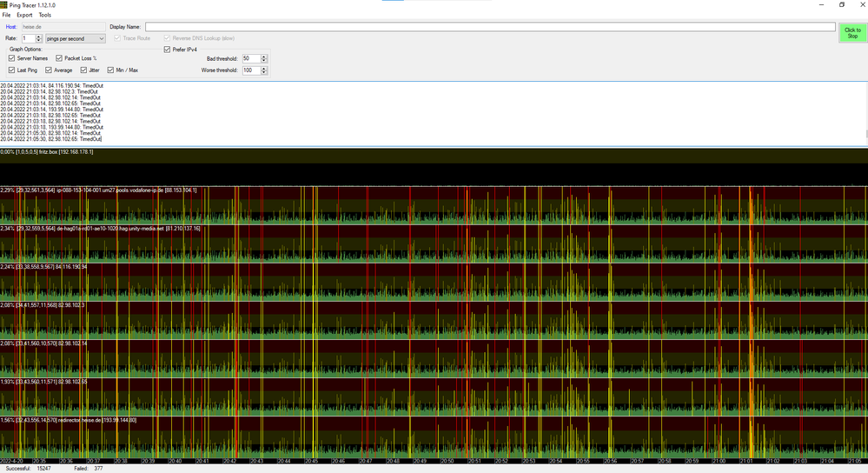The height and width of the screenshot is (473, 868).
Task: Click the Successful count in status bar
Action: click(x=43, y=469)
